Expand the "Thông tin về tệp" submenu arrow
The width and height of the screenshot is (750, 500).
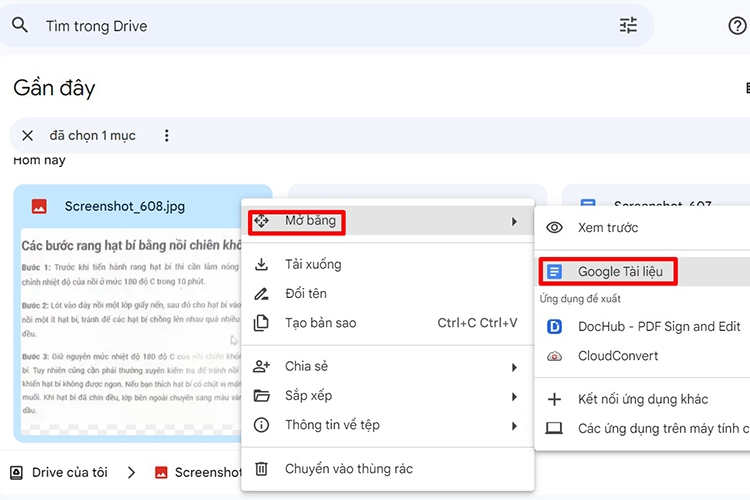coord(514,426)
